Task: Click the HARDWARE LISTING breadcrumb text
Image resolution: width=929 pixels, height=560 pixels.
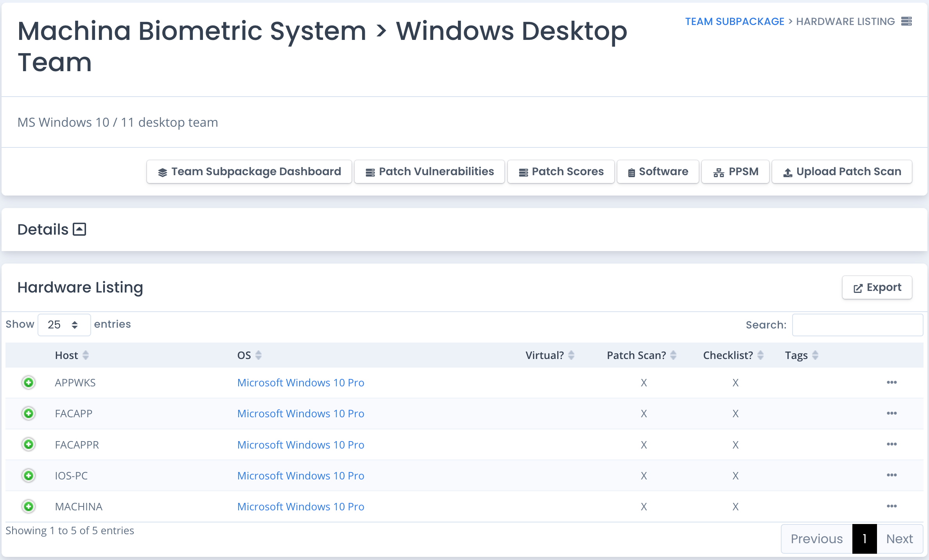Action: click(x=845, y=22)
